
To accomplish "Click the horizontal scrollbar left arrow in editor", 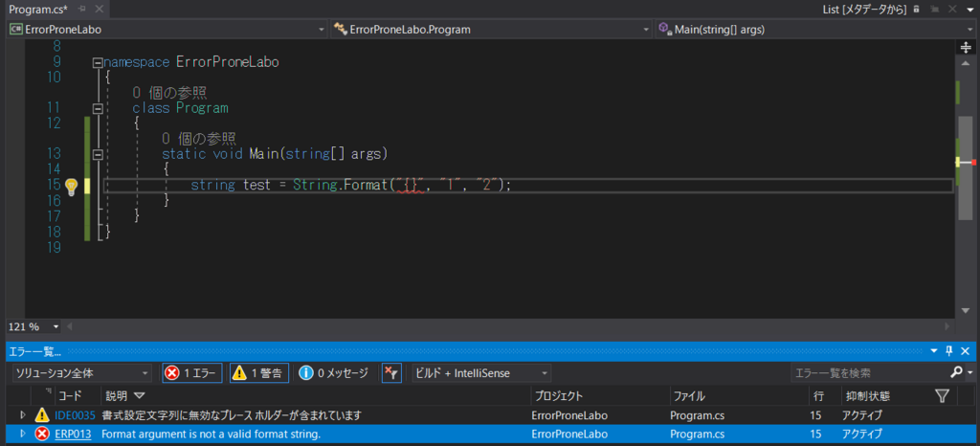I will [69, 326].
